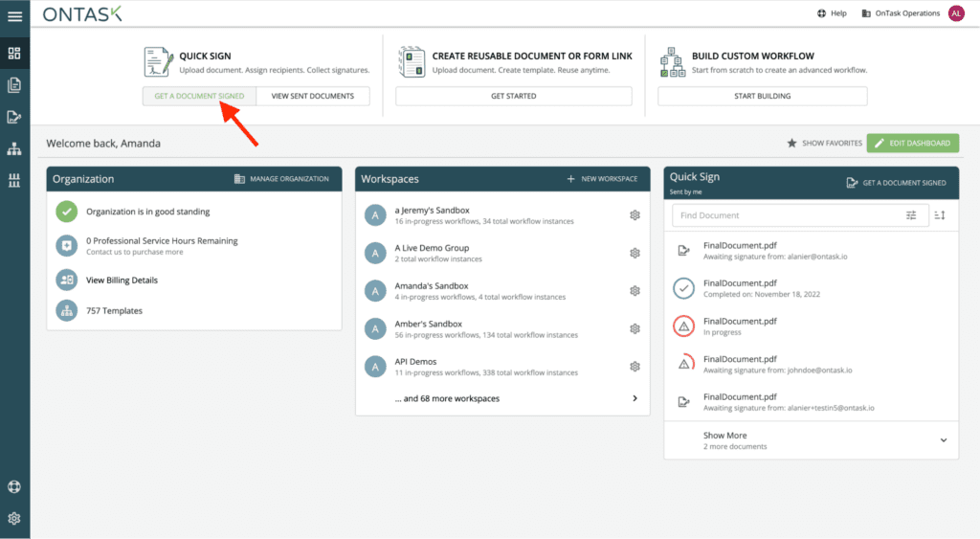Open the workflow hierarchy icon in sidebar

tap(14, 148)
